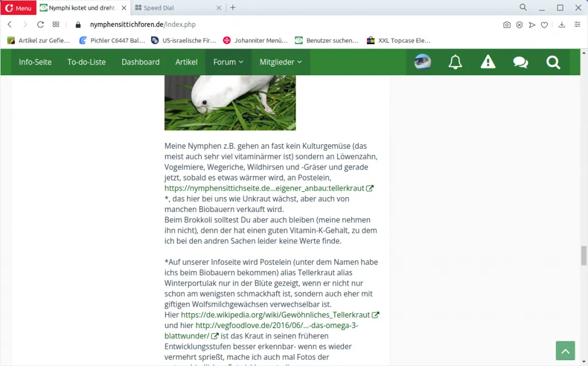Open bookmark Johanniter Menü...
The width and height of the screenshot is (588, 366).
point(256,41)
